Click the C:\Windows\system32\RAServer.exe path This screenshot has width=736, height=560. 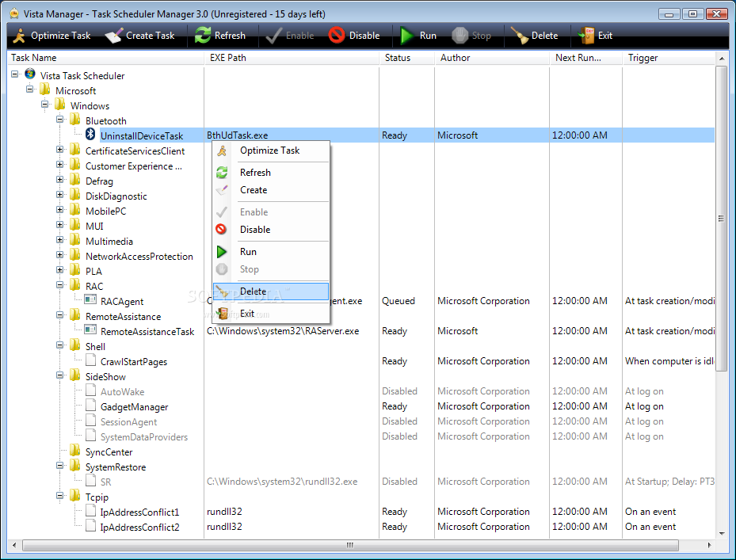coord(283,331)
